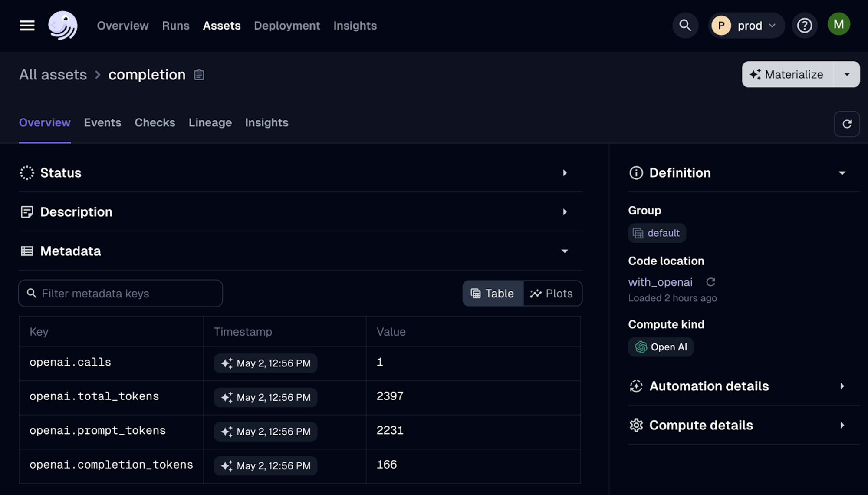Click the value 2231
This screenshot has height=495, width=868.
point(390,430)
